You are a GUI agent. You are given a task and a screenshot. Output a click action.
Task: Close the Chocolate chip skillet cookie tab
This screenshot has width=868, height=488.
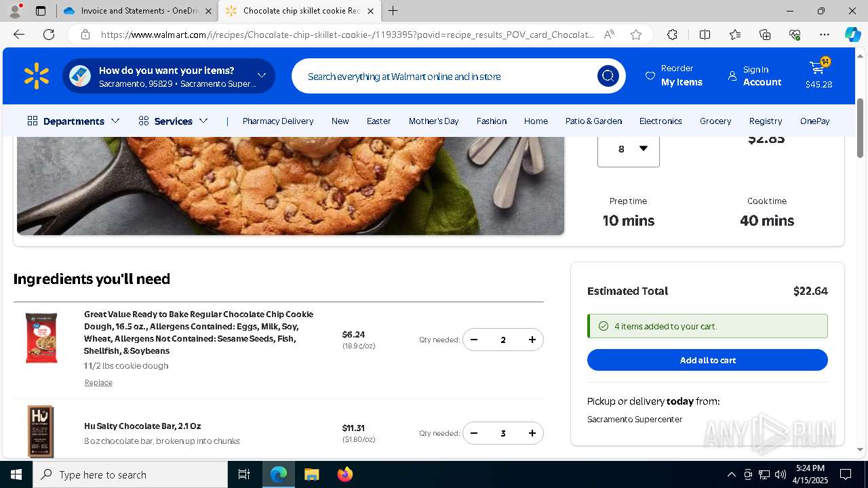(x=370, y=11)
